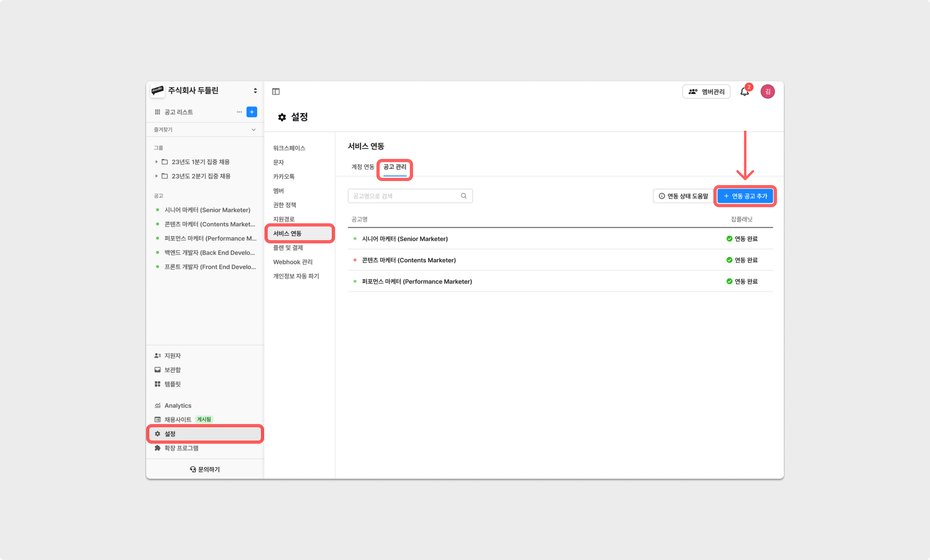This screenshot has width=930, height=560.
Task: Select 플랜 및 결제 in settings menu
Action: (288, 248)
